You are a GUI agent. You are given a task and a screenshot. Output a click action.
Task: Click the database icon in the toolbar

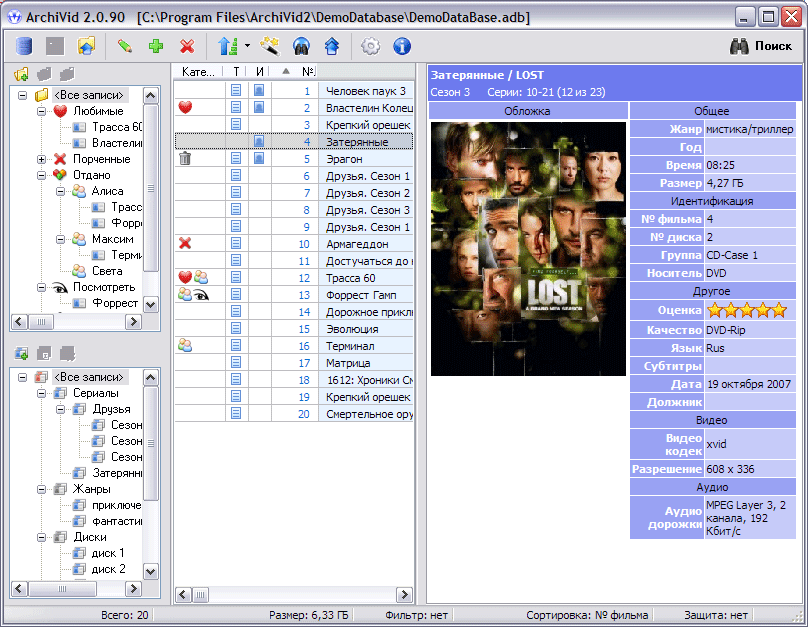click(x=24, y=46)
